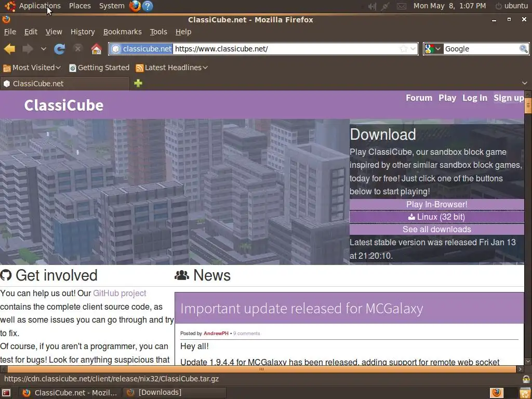This screenshot has height=399, width=532.
Task: Open the Trash icon in bottom panel
Action: tap(525, 393)
